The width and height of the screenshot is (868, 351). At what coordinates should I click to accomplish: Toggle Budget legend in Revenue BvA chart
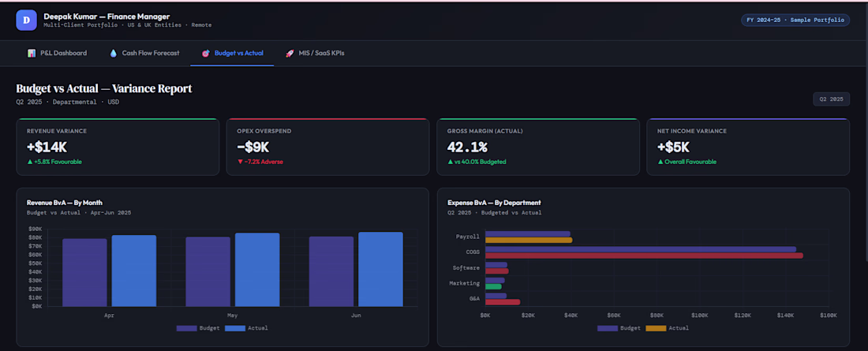pyautogui.click(x=198, y=328)
